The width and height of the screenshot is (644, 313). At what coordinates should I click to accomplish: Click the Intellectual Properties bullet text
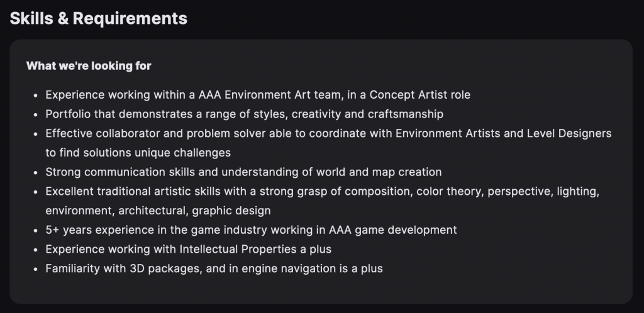(x=189, y=250)
